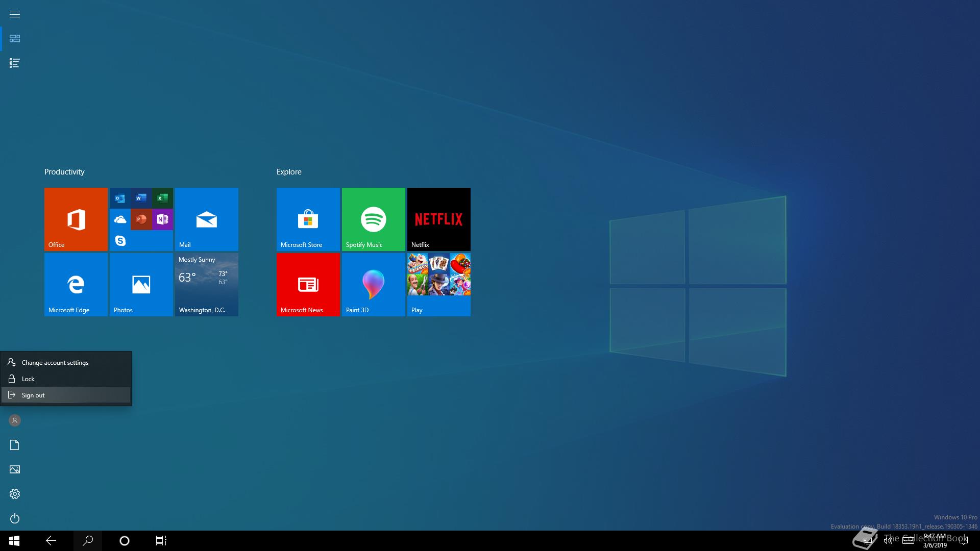The image size is (980, 551).
Task: Open the Power options button
Action: coord(15,518)
